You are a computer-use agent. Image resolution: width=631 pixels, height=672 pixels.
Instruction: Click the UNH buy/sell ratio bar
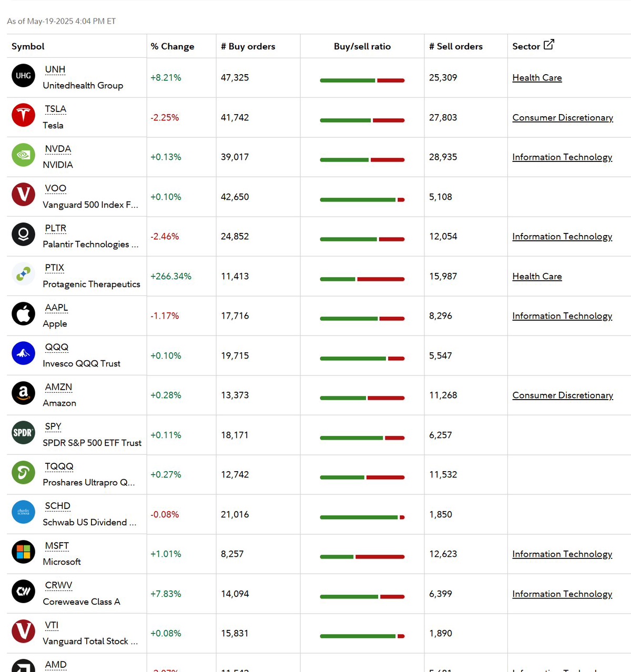pos(362,80)
